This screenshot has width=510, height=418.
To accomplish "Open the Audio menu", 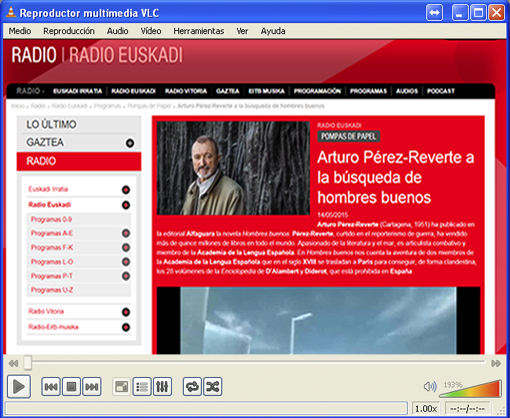I will (x=118, y=31).
